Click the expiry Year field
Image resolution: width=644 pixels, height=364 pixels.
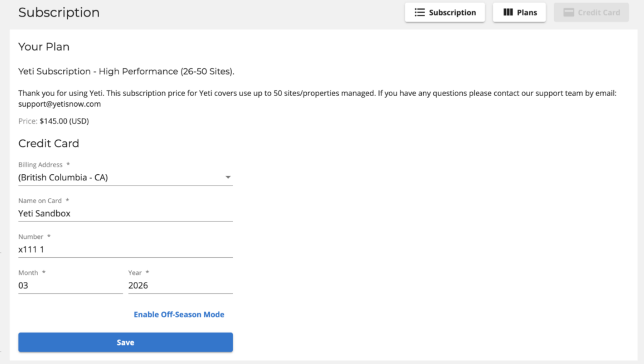(180, 286)
